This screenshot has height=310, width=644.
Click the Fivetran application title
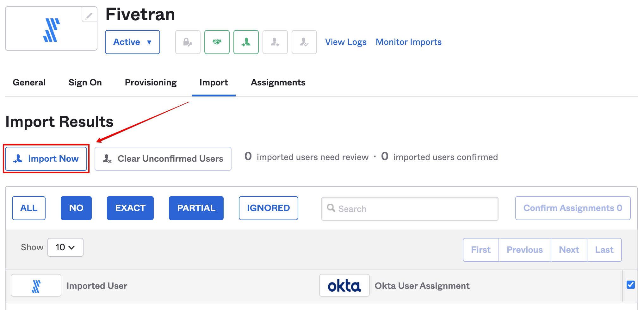coord(140,15)
